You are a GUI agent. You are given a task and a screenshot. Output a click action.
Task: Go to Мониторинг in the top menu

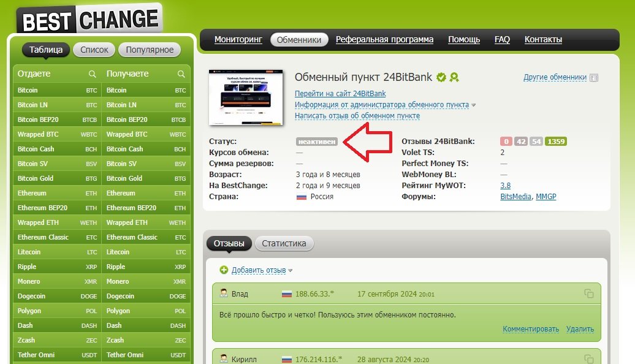[238, 40]
